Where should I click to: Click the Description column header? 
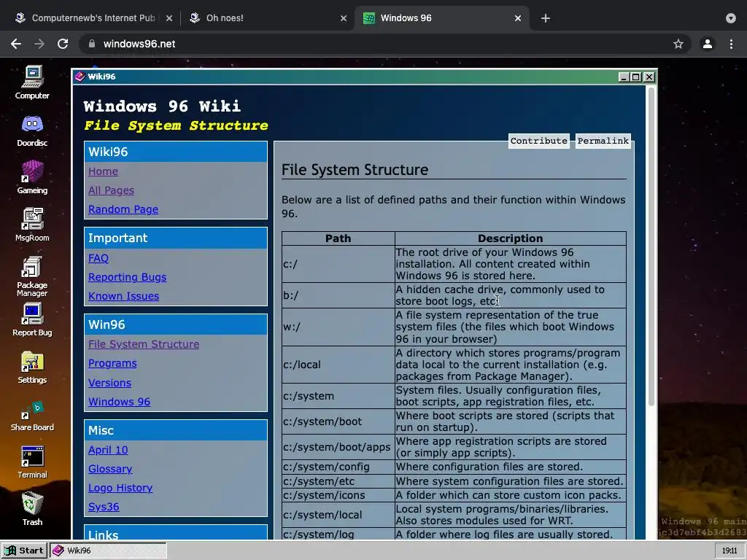pos(510,238)
